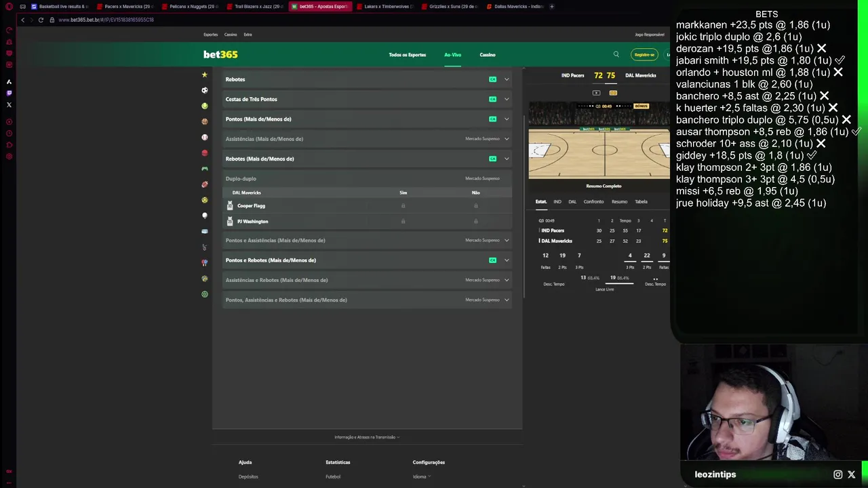Go back with browser back arrow
Image resolution: width=868 pixels, height=488 pixels.
(x=22, y=20)
